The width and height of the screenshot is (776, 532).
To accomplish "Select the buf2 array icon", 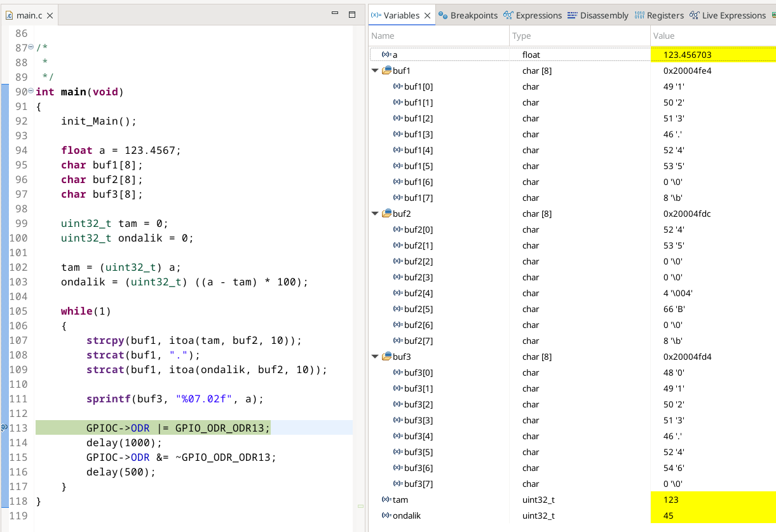I will 386,214.
